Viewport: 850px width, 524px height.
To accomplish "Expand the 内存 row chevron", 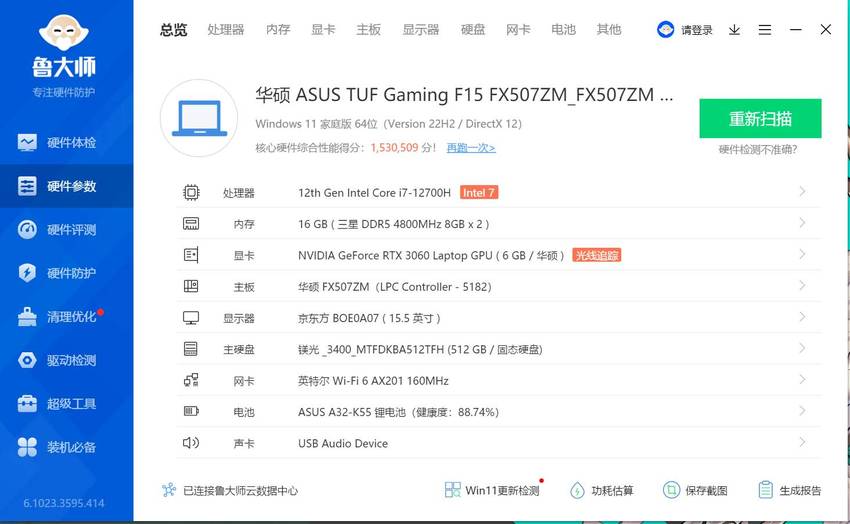I will tap(802, 223).
